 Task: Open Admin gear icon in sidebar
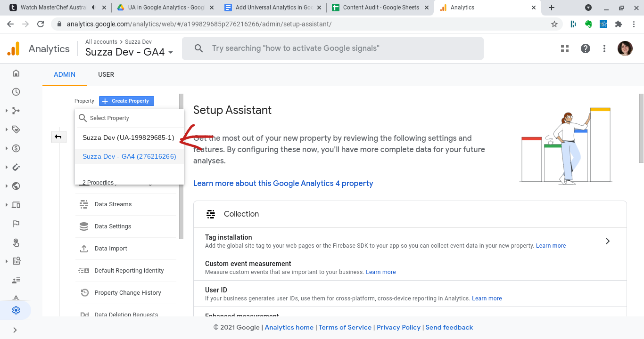[x=16, y=310]
